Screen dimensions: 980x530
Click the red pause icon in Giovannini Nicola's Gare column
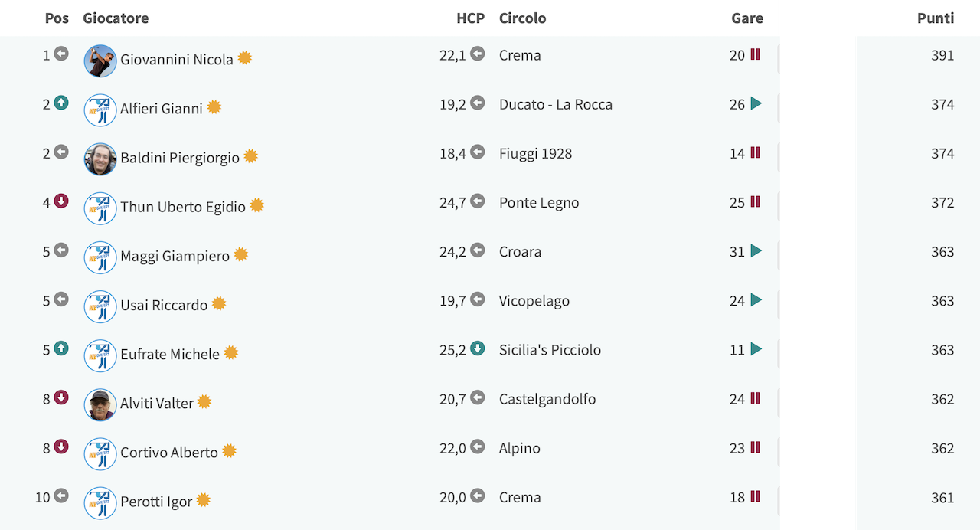point(756,54)
